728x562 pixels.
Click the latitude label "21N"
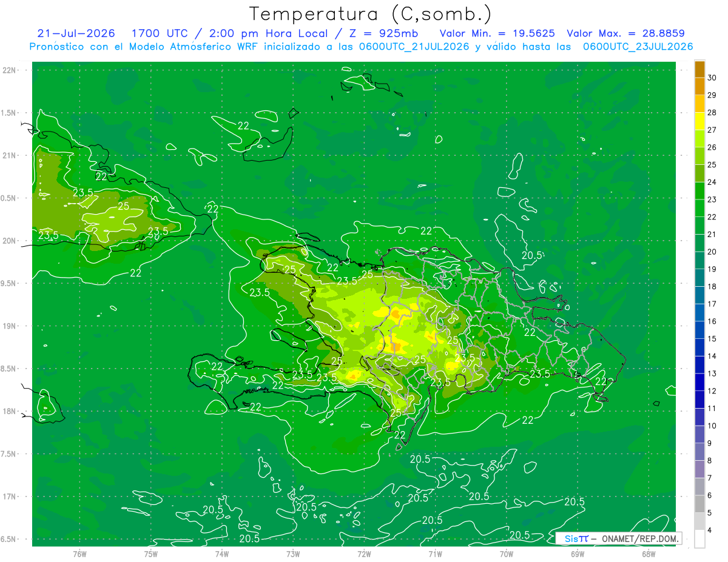pos(10,155)
